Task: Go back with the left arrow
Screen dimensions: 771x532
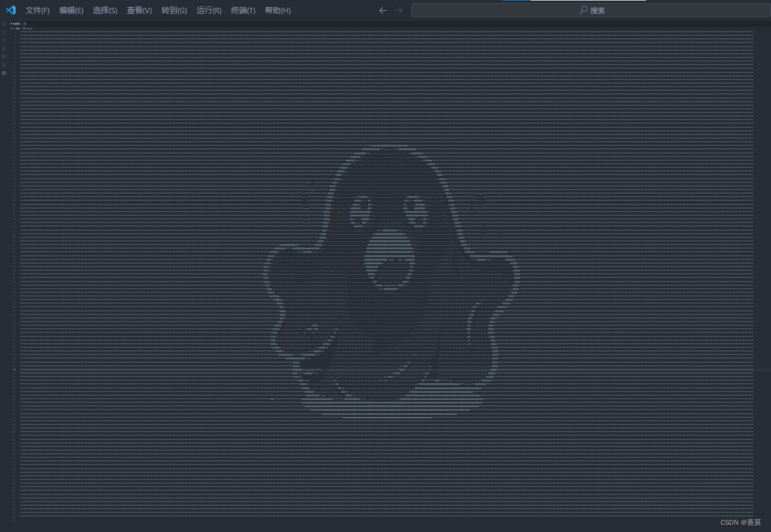Action: pyautogui.click(x=383, y=10)
